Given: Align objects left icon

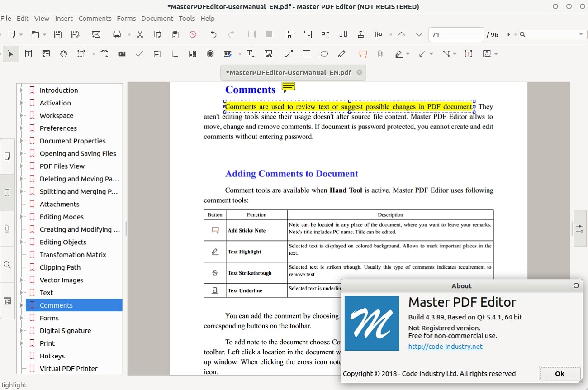Looking at the screenshot, I should [x=290, y=34].
